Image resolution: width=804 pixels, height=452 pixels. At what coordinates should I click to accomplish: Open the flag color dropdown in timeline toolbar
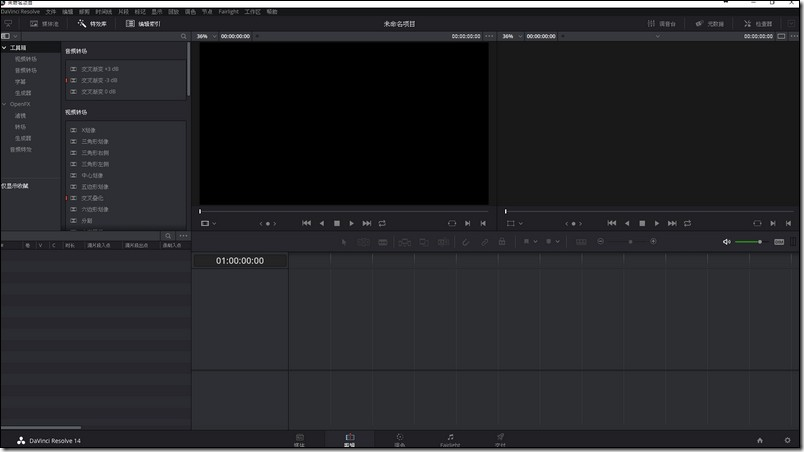[x=530, y=241]
